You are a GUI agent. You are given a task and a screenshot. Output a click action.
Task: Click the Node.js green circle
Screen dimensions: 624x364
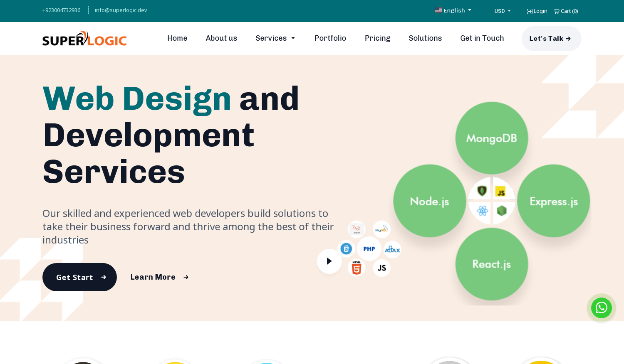click(x=430, y=201)
